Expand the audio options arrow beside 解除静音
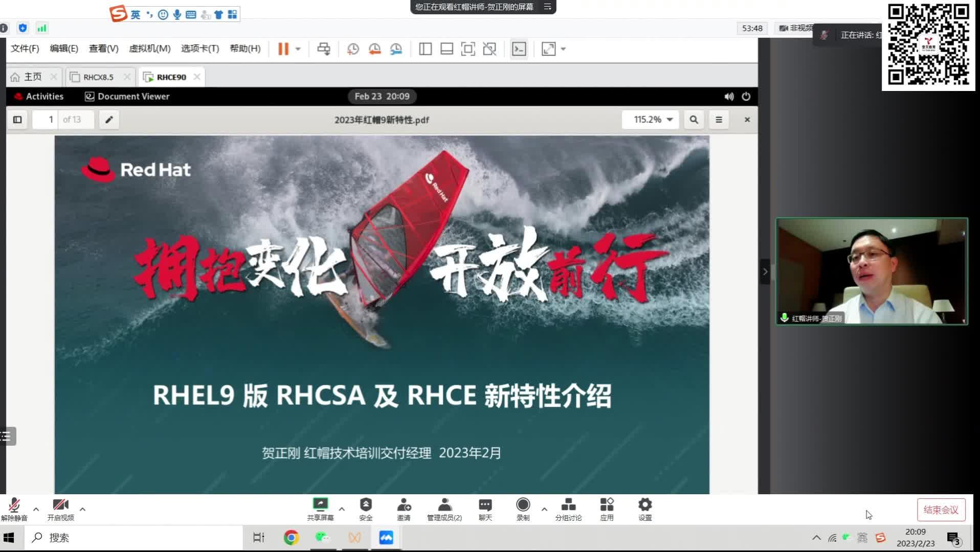The width and height of the screenshot is (980, 552). tap(36, 509)
